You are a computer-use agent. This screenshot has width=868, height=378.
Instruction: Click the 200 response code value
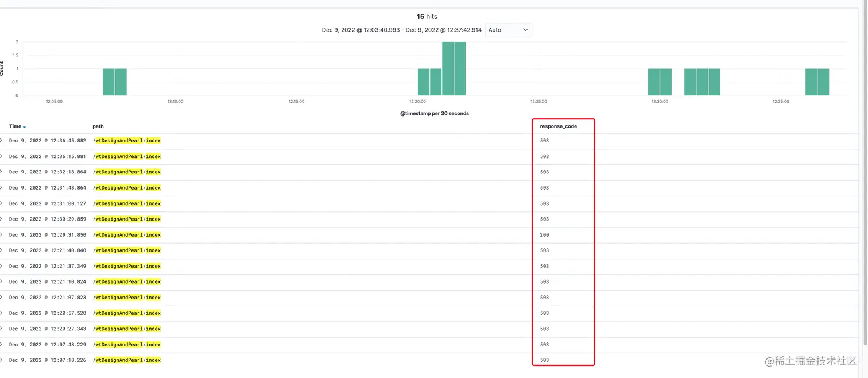(544, 235)
